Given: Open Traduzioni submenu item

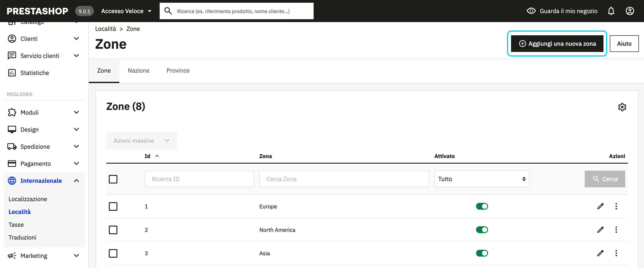Looking at the screenshot, I should (x=22, y=237).
